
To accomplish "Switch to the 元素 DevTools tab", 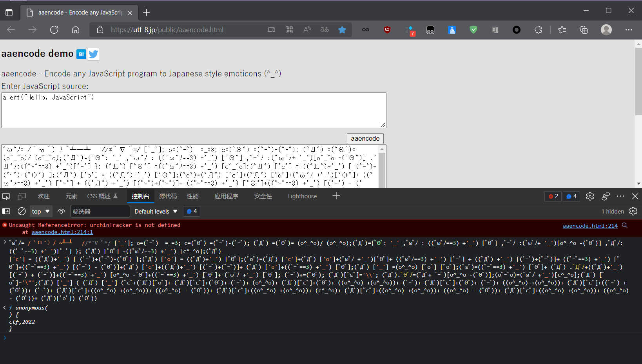I will pos(71,196).
